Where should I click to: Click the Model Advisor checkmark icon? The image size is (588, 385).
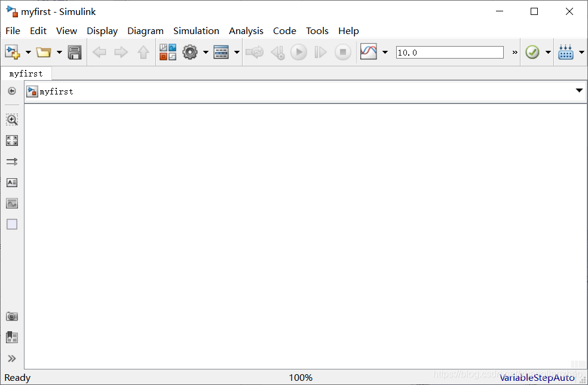(x=532, y=52)
